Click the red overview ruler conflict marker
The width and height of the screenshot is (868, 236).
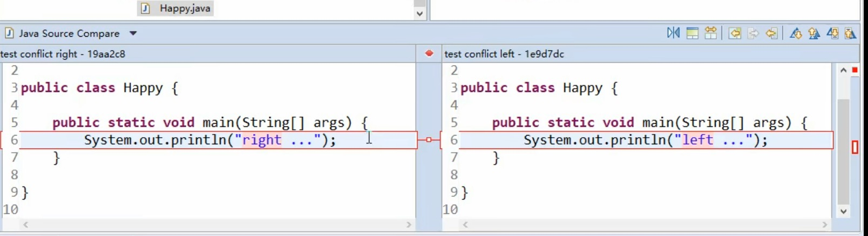(855, 147)
